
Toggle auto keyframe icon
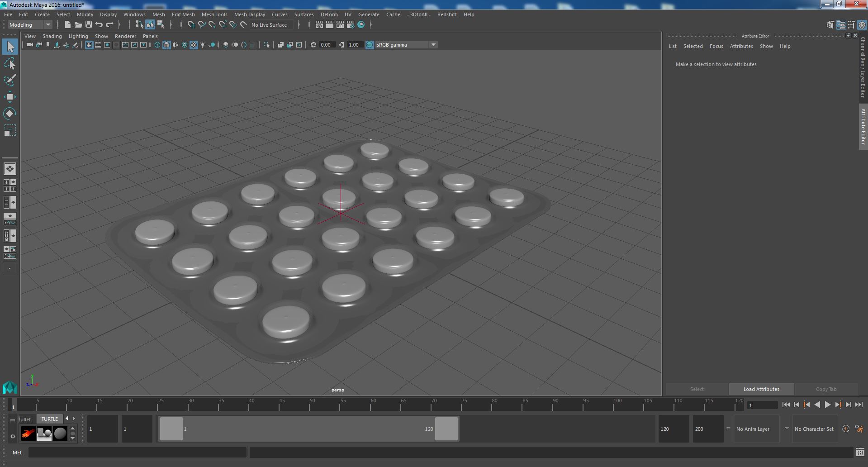(x=845, y=429)
